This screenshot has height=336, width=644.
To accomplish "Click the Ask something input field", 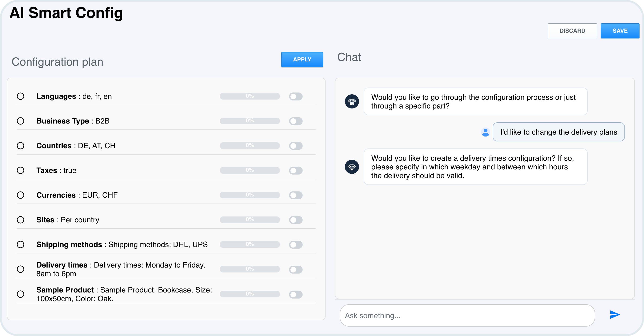I will (x=466, y=315).
